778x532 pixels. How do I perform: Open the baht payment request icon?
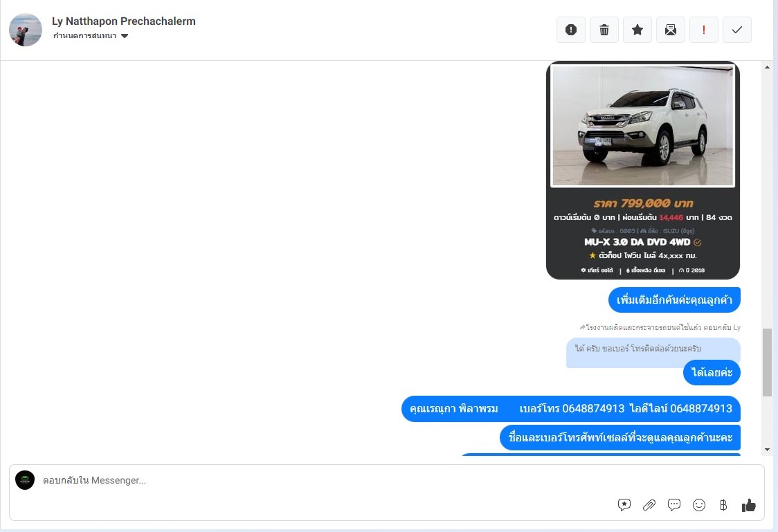click(723, 505)
